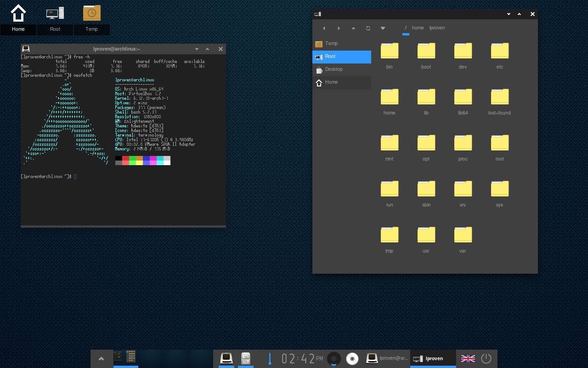Viewport: 588px width, 368px height.
Task: Select Root in file manager sidebar
Action: coord(342,57)
